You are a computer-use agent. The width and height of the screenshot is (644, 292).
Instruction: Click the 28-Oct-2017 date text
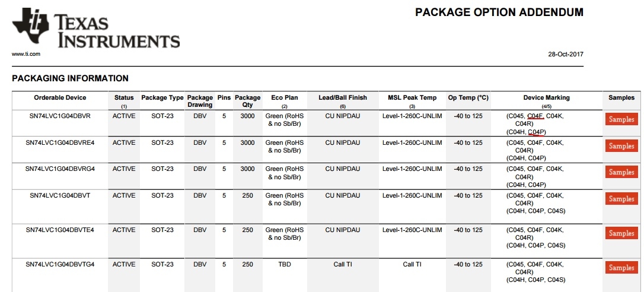566,54
